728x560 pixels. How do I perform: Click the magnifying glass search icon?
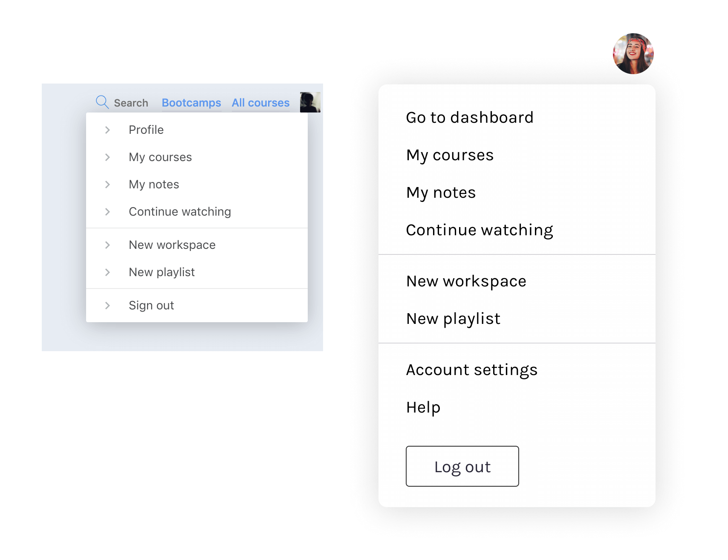click(x=102, y=102)
